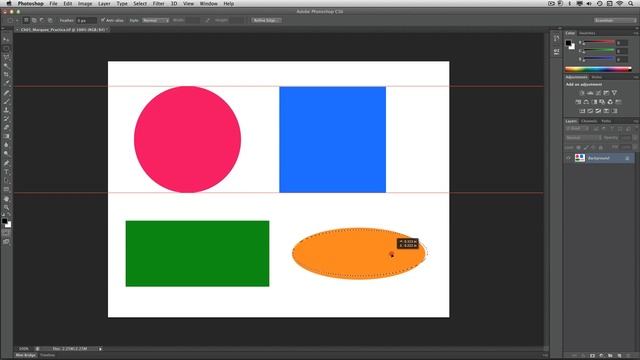Click the Feather input field
This screenshot has height=360, width=640.
pyautogui.click(x=86, y=20)
